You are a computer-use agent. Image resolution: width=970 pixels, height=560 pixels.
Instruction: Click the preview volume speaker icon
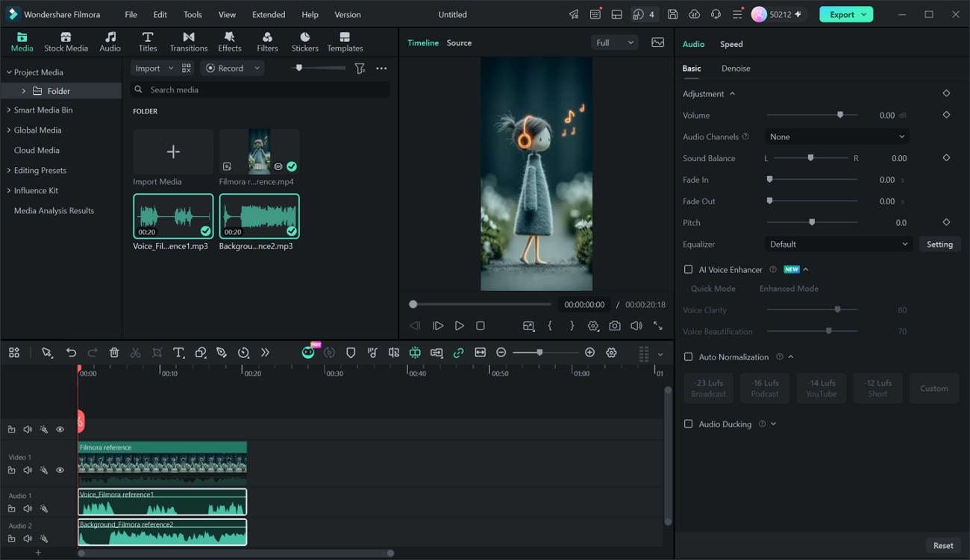coord(636,326)
